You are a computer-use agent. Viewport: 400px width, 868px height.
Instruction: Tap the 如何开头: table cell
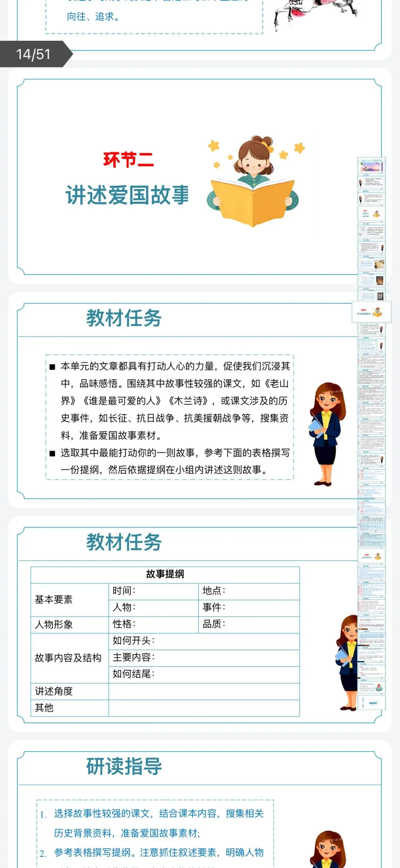204,641
